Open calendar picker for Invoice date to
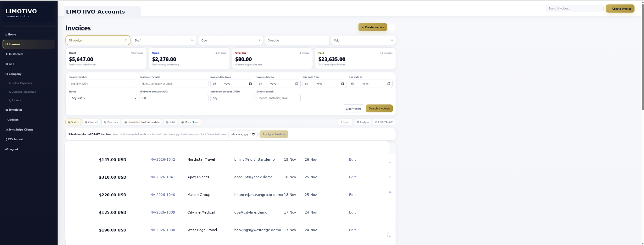644x245 pixels. pos(296,84)
